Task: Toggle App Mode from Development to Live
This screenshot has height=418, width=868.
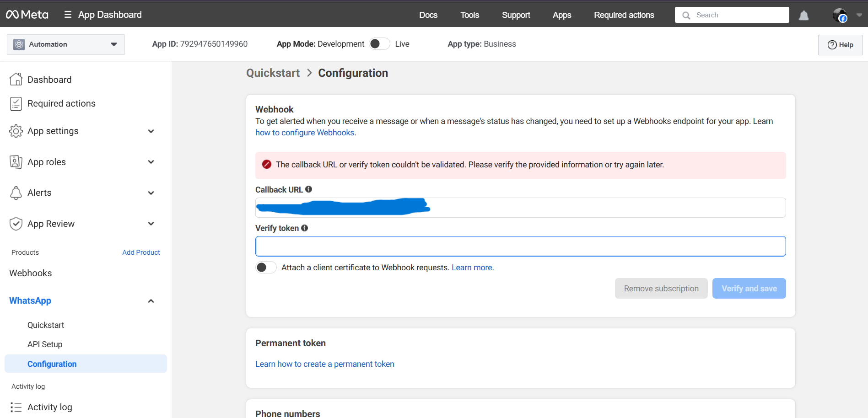Action: pos(379,44)
